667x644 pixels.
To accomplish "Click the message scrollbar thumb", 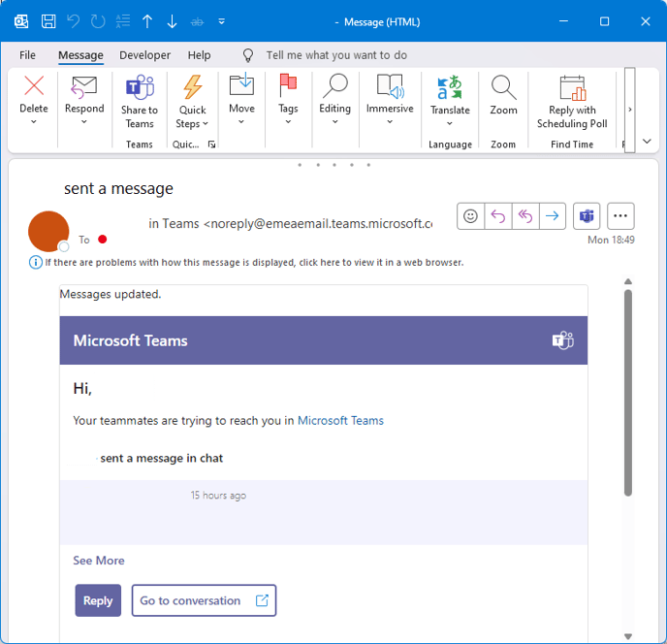I will pos(628,393).
